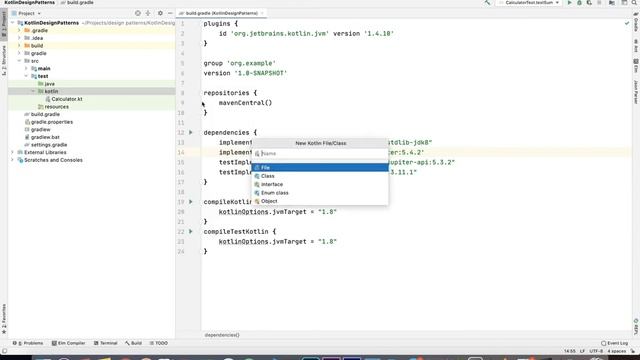Collapse the test folder
This screenshot has width=640, height=360.
point(26,76)
